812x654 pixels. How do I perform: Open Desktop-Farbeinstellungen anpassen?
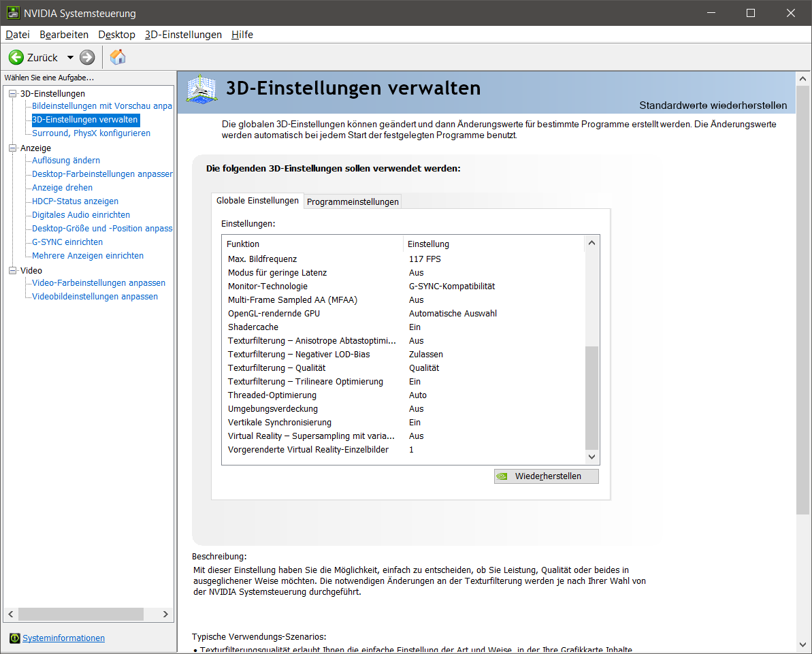coord(102,174)
